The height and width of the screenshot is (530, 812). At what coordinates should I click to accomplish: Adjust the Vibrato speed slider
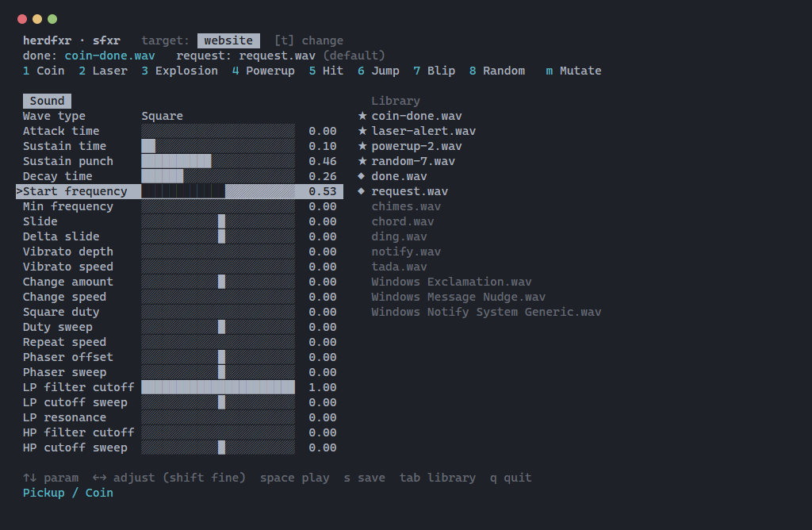coord(218,267)
